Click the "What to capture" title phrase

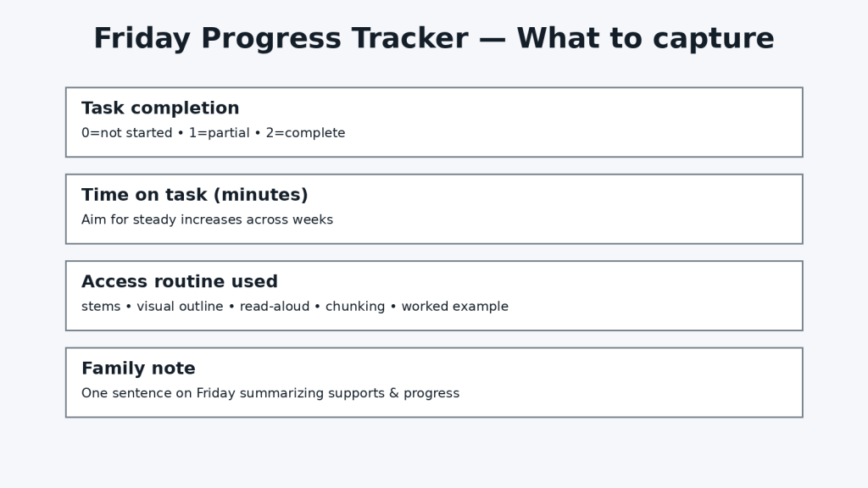point(645,39)
